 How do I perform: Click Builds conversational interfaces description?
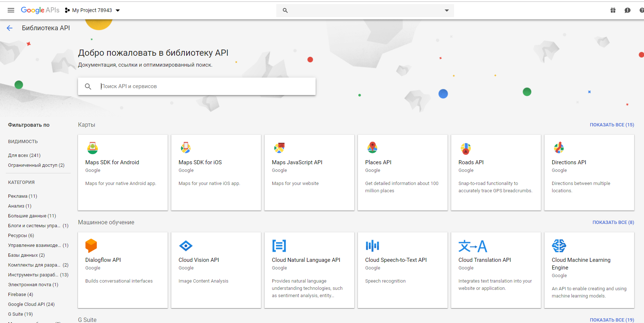(x=119, y=281)
